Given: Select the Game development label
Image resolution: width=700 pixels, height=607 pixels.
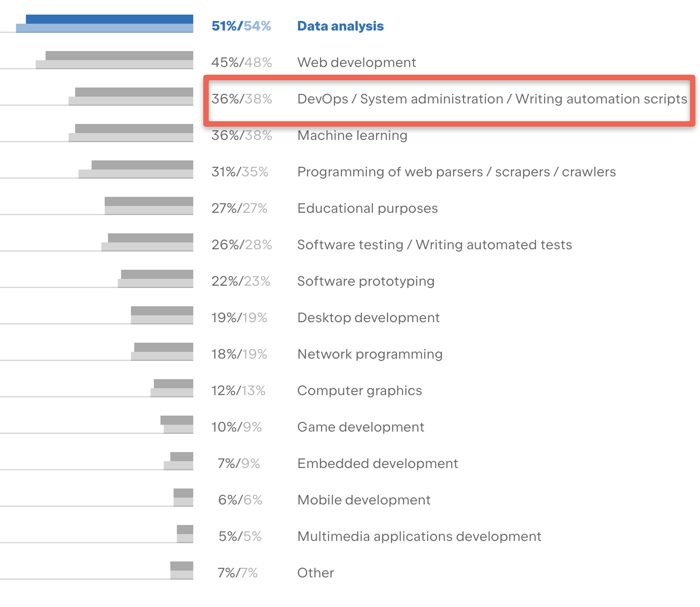Looking at the screenshot, I should tap(360, 427).
